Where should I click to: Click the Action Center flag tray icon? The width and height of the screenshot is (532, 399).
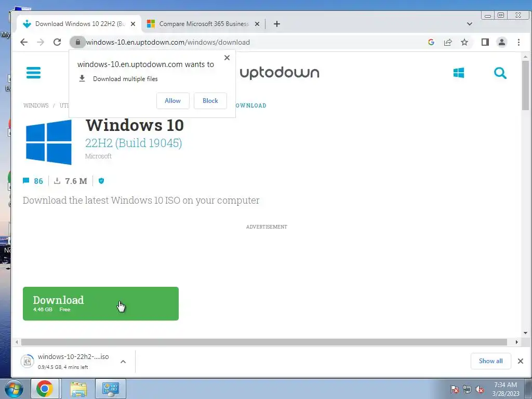454,389
